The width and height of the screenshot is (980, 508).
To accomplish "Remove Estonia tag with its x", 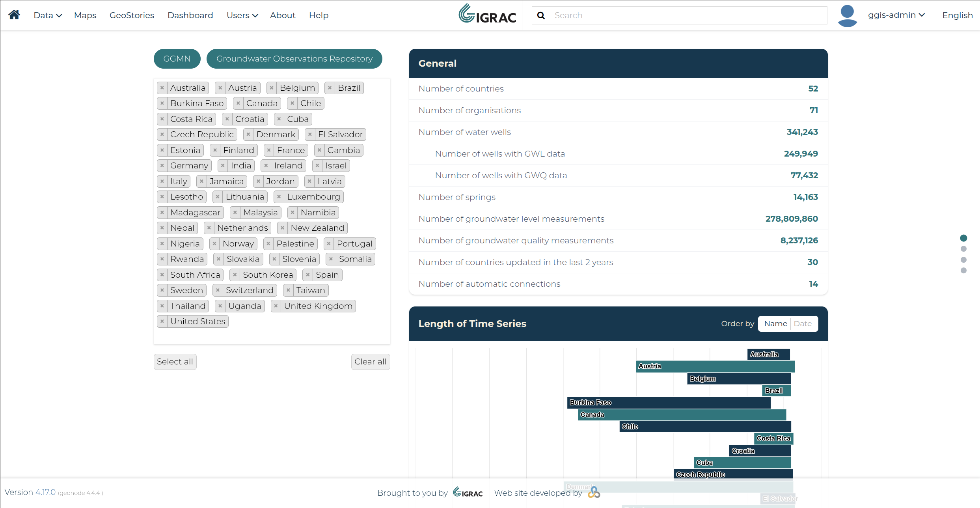I will pyautogui.click(x=162, y=150).
